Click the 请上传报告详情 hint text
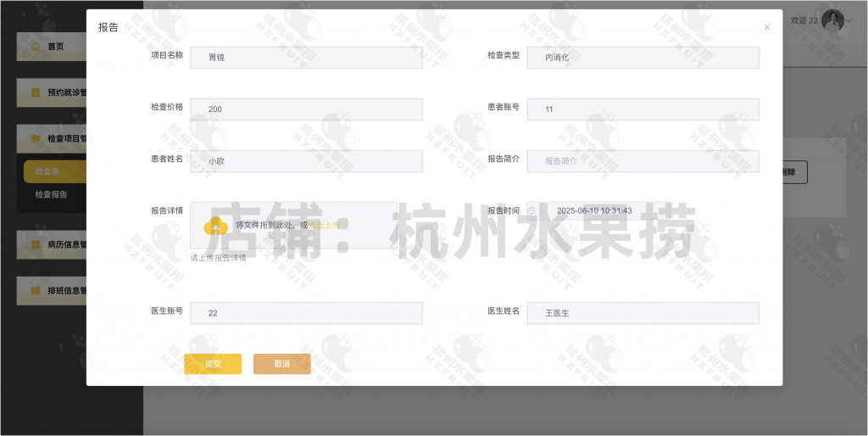868x436 pixels. [219, 258]
